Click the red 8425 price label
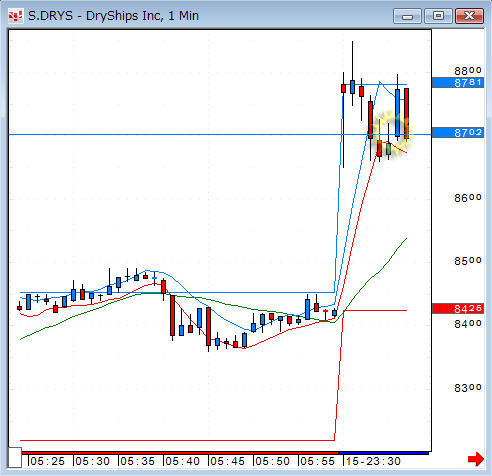Image resolution: width=492 pixels, height=476 pixels. click(458, 309)
